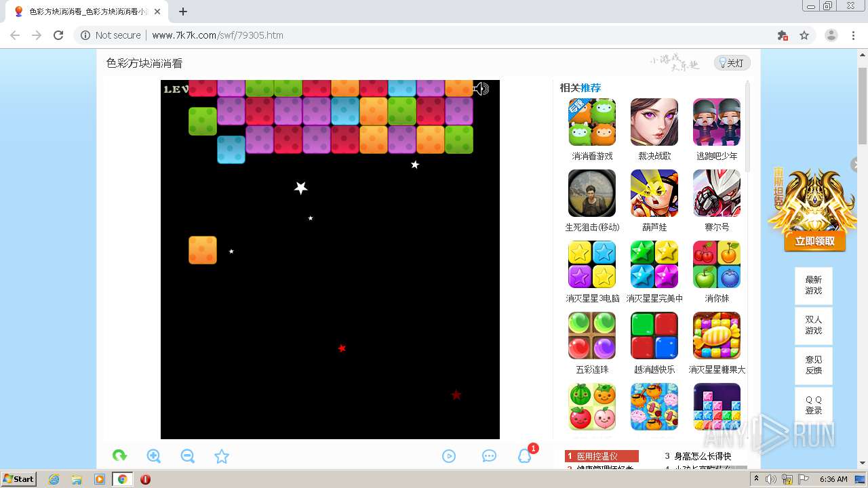Favorite the game with the star icon
This screenshot has height=488, width=868.
222,456
